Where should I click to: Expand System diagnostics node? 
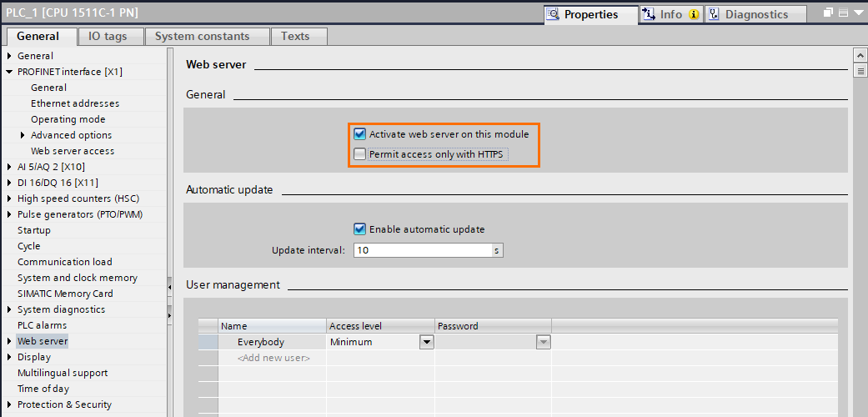(9, 309)
